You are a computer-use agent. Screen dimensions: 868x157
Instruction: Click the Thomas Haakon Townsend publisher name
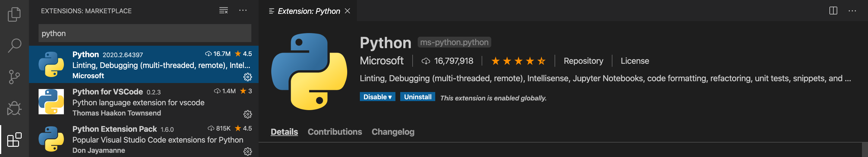coord(117,113)
